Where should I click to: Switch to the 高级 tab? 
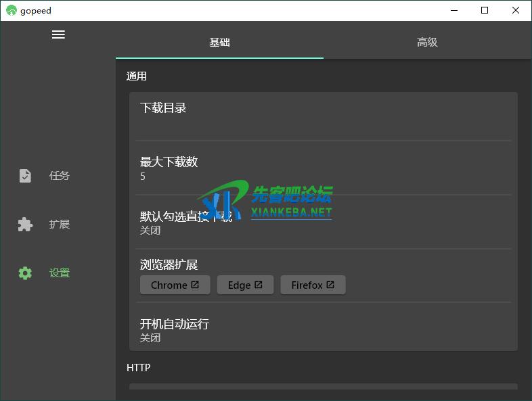coord(427,42)
